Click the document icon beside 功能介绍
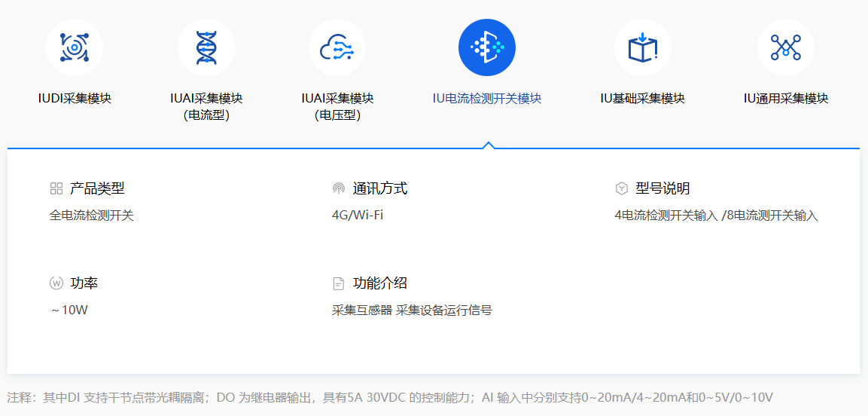Screen dimensions: 868x416 [x=338, y=283]
